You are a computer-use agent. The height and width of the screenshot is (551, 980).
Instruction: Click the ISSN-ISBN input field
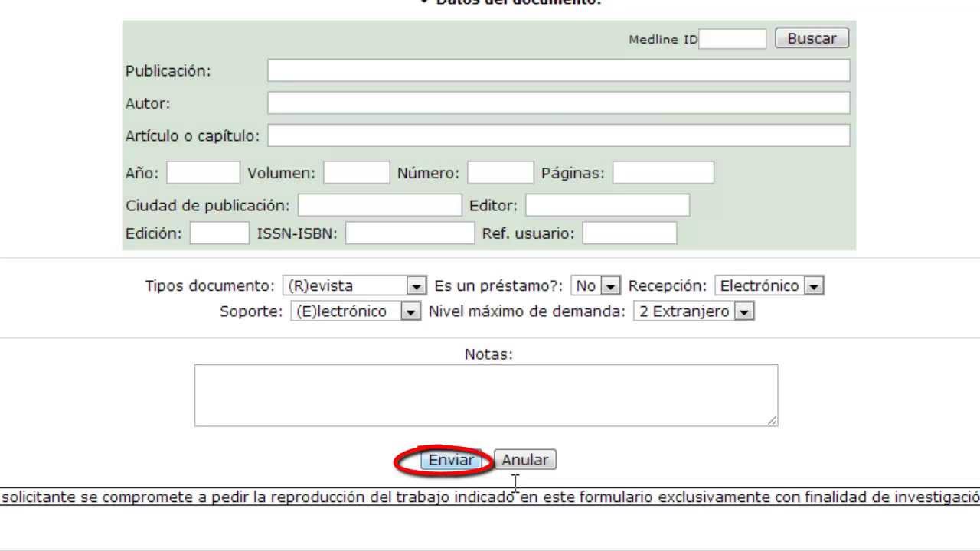[x=410, y=233]
